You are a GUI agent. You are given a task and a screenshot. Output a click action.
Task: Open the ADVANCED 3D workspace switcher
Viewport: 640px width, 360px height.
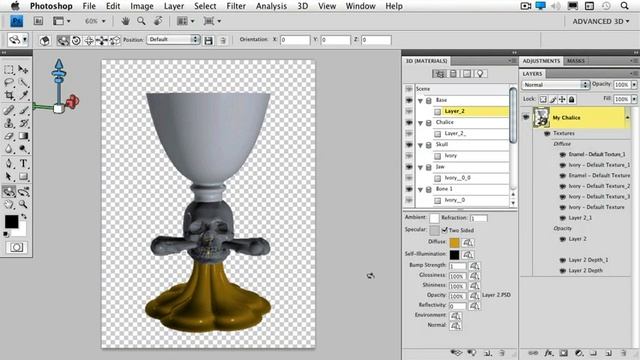click(x=600, y=21)
